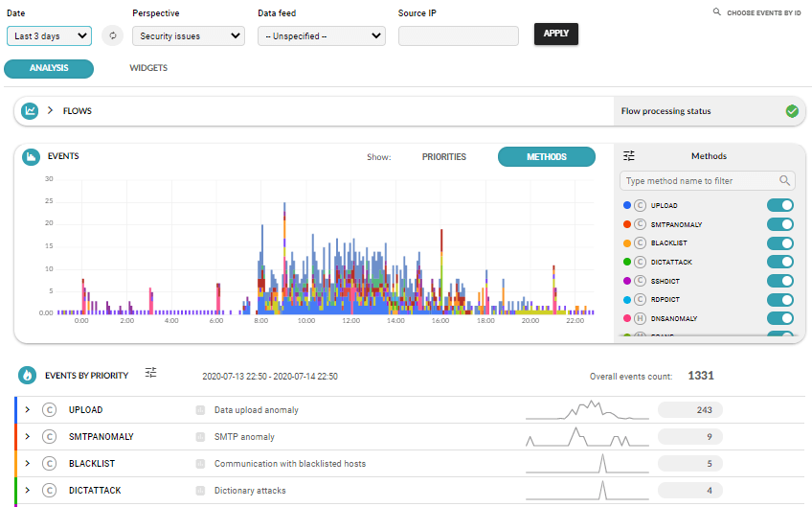Screen dimensions: 812x507
Task: Open the Events By Priority filter sliders icon
Action: click(x=150, y=372)
